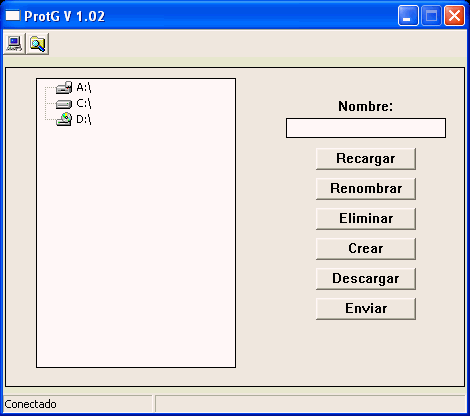
Task: Close the ProtG V 1.02 window
Action: [454, 15]
